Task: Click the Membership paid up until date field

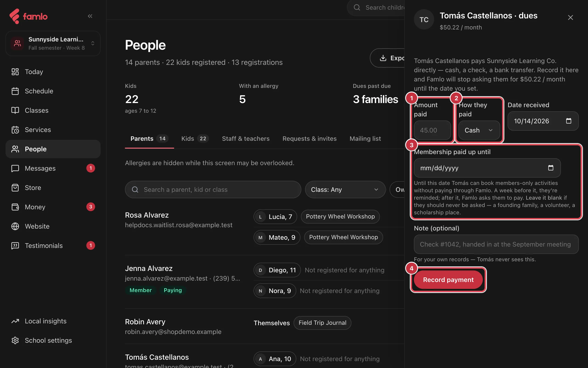Action: click(487, 168)
